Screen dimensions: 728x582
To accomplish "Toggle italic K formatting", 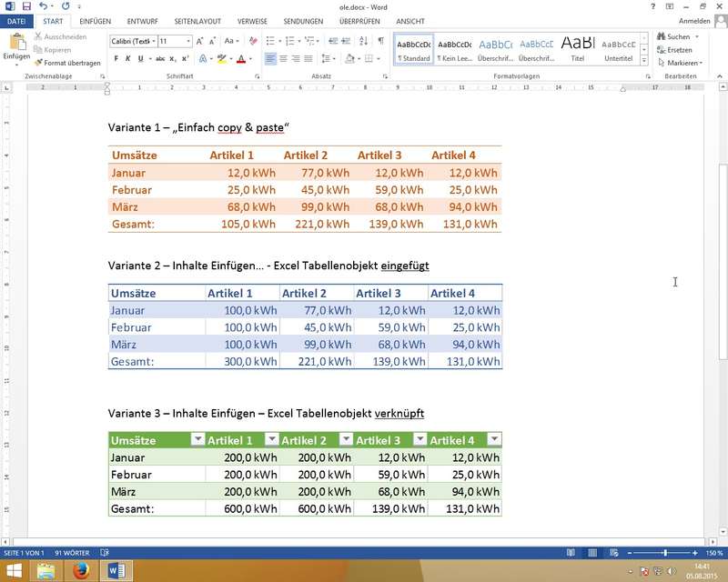I will [x=127, y=59].
